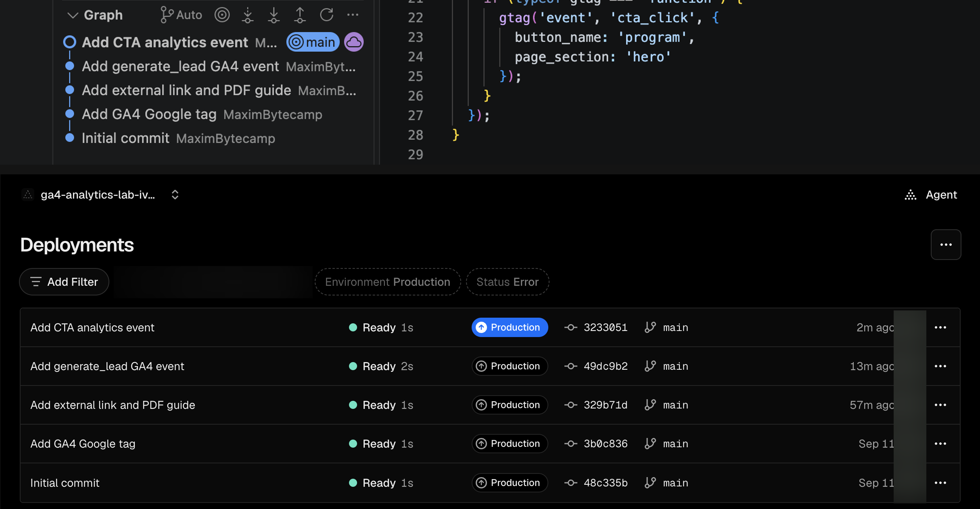Apply the Status Error filter chip
980x509 pixels.
pyautogui.click(x=508, y=282)
